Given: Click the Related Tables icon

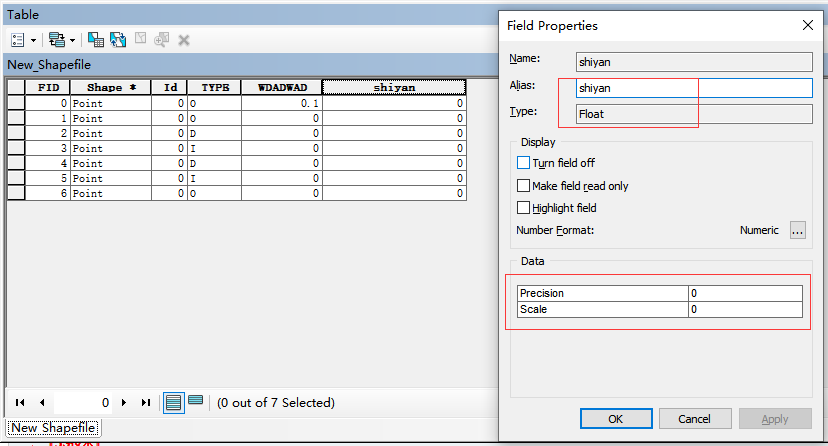Looking at the screenshot, I should [55, 40].
